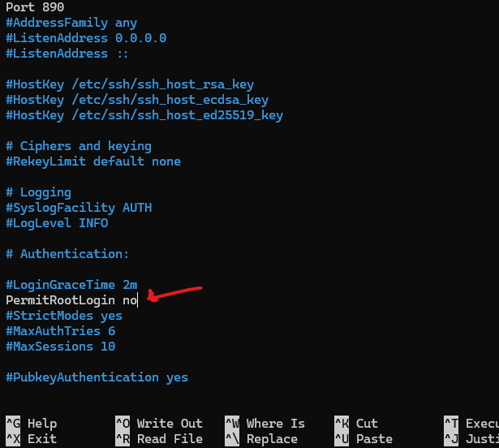Click the #RekeyLimit default none line
The width and height of the screenshot is (499, 448).
(x=93, y=162)
